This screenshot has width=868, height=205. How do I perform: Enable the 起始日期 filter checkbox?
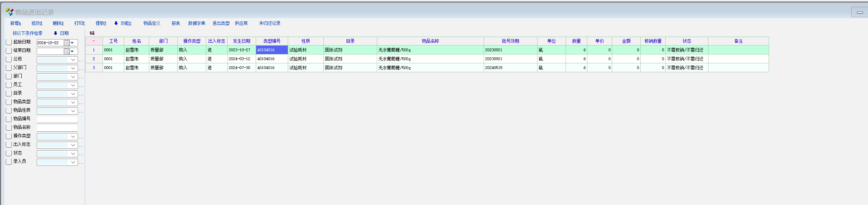[x=9, y=42]
